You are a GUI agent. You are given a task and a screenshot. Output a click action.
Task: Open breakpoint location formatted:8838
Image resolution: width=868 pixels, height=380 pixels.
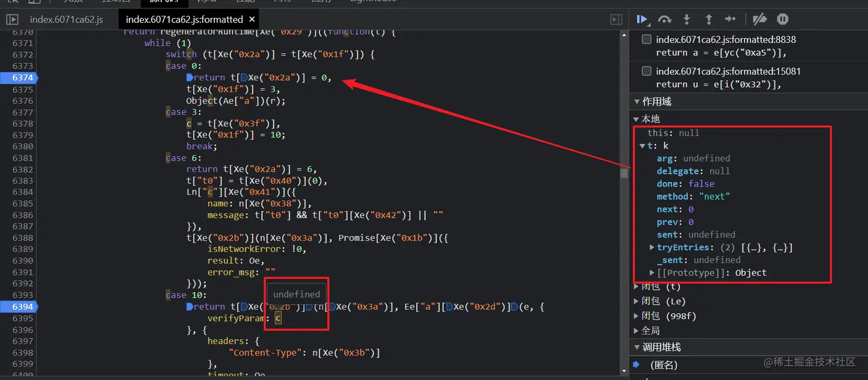click(726, 40)
